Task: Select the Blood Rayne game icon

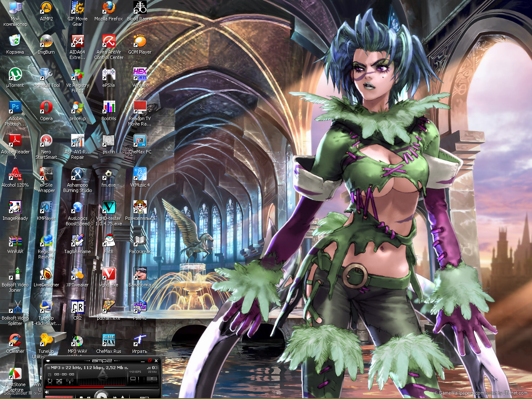Action: click(140, 8)
